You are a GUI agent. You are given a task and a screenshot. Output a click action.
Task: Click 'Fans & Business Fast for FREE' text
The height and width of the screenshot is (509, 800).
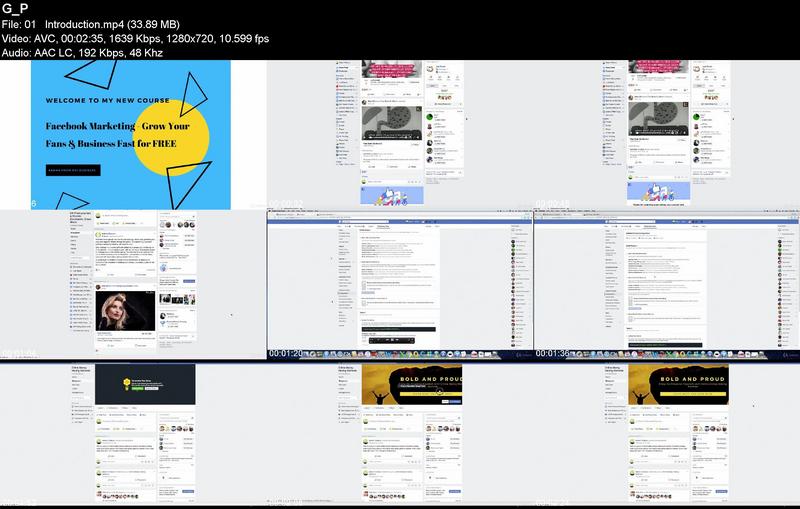[x=111, y=144]
